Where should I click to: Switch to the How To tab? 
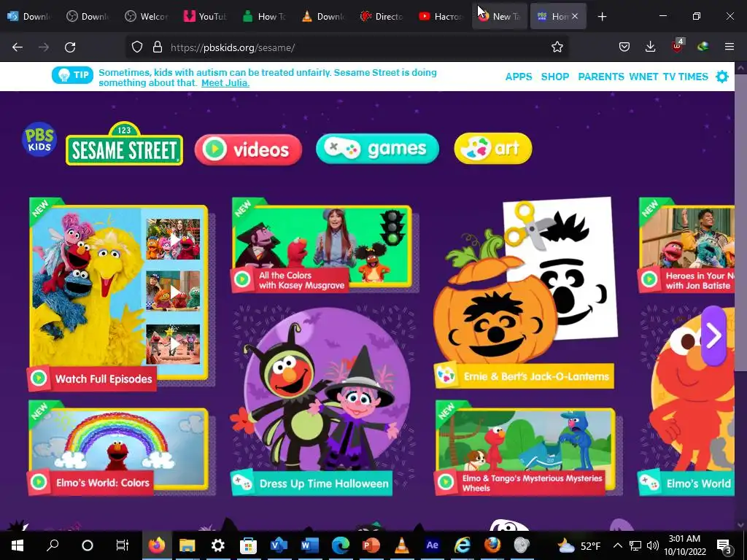pyautogui.click(x=264, y=17)
